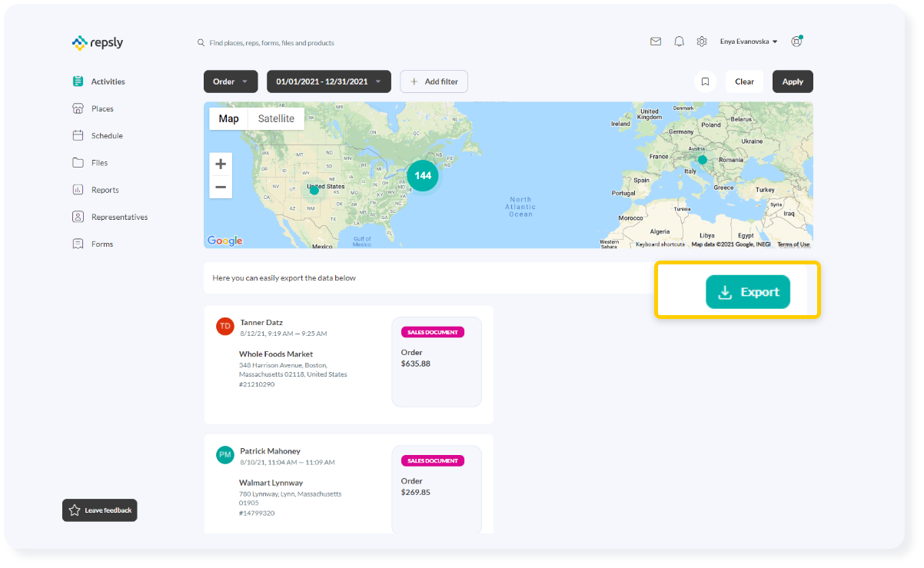Open the mail envelope icon

pyautogui.click(x=656, y=42)
